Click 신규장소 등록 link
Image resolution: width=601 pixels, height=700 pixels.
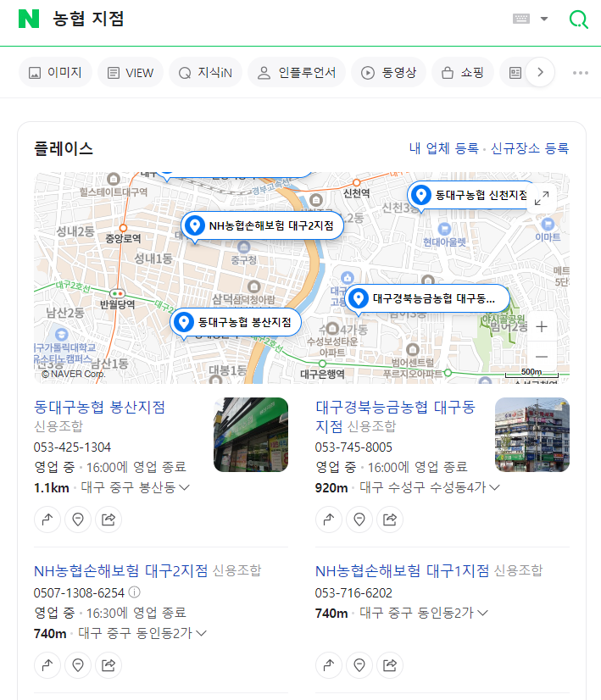click(530, 148)
